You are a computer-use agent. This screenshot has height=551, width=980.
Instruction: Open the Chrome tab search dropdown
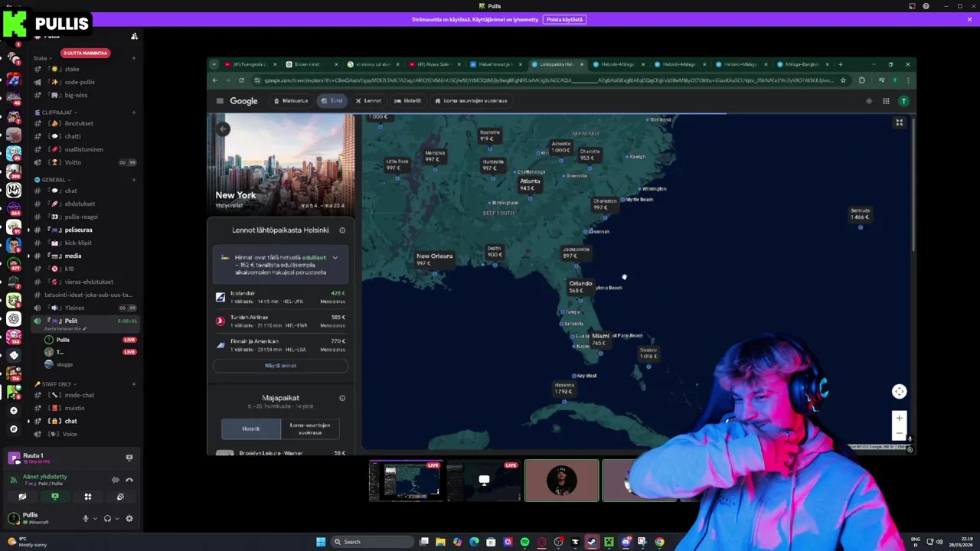pyautogui.click(x=214, y=64)
